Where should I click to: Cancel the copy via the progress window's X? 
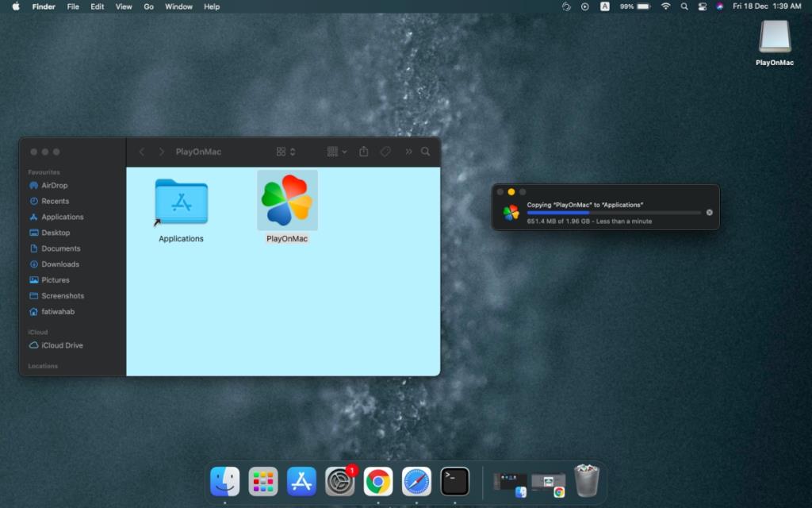point(709,212)
